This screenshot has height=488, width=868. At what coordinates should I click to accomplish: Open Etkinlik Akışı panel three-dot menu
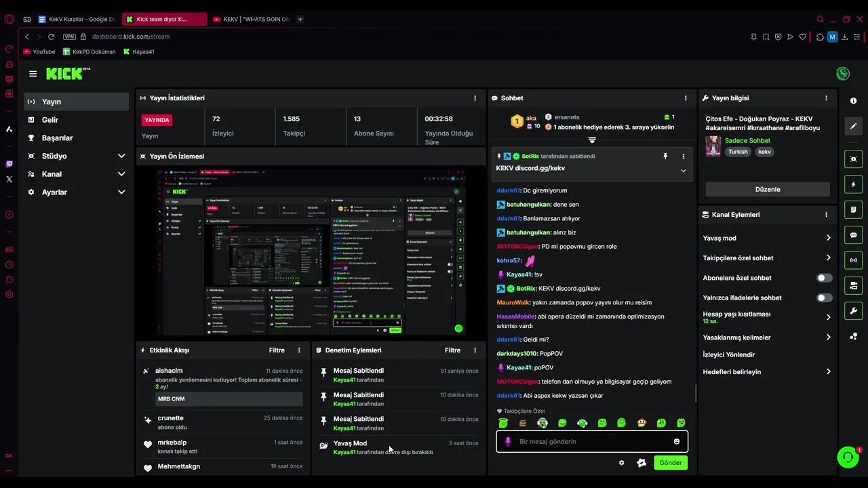point(299,350)
